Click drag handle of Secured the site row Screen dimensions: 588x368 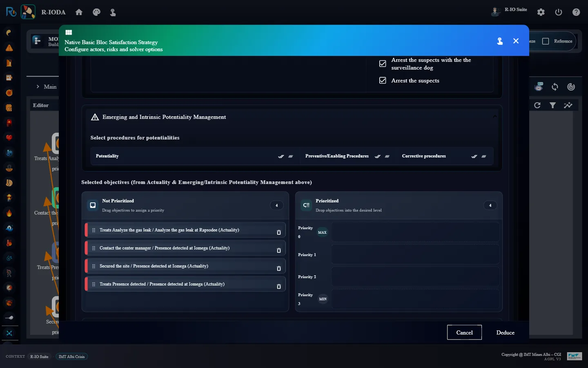(94, 266)
